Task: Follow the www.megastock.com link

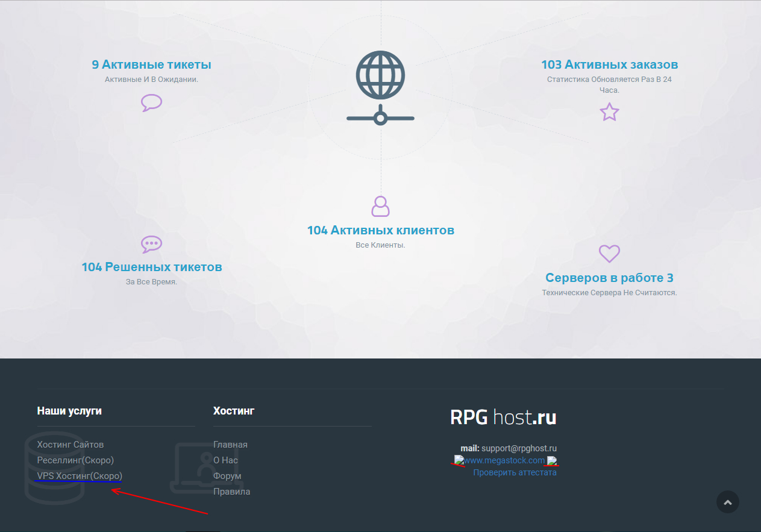Action: [504, 461]
